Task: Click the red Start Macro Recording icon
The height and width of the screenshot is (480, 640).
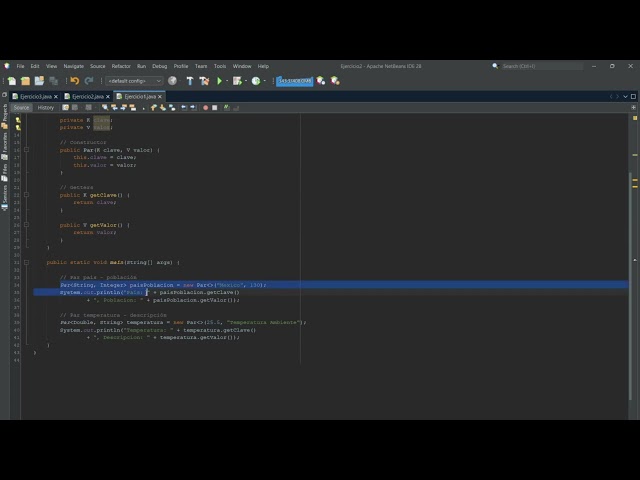Action: [x=206, y=108]
